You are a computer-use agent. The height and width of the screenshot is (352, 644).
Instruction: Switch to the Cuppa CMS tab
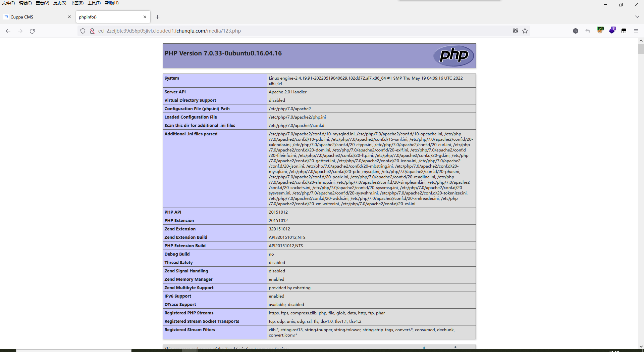[37, 17]
